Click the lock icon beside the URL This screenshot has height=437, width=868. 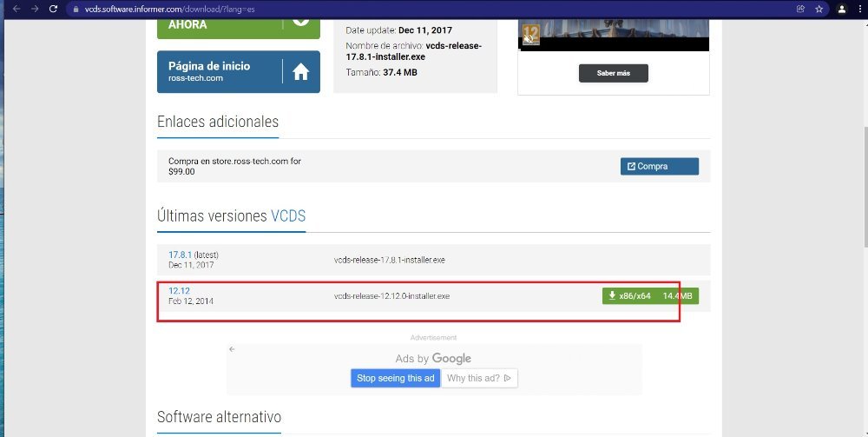pos(76,9)
